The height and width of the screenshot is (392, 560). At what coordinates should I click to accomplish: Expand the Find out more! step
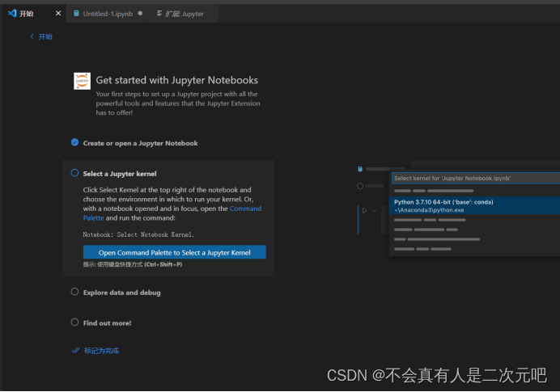pos(107,323)
